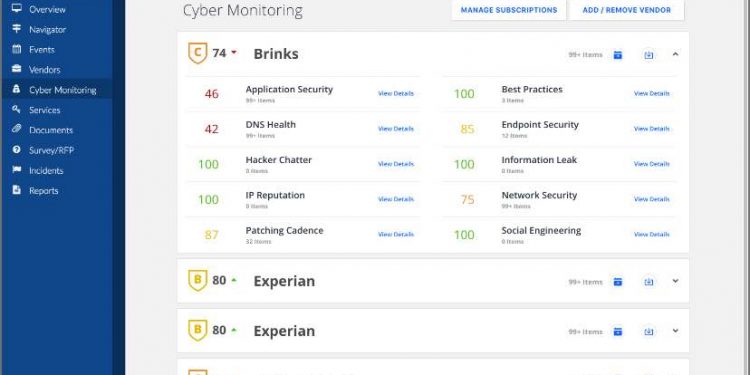The height and width of the screenshot is (375, 750).
Task: Click the Cyber Monitoring page heading
Action: pyautogui.click(x=243, y=11)
